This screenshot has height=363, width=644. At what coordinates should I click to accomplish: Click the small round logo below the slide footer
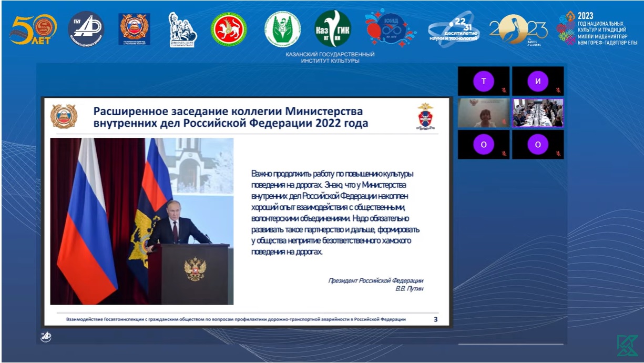tap(46, 337)
